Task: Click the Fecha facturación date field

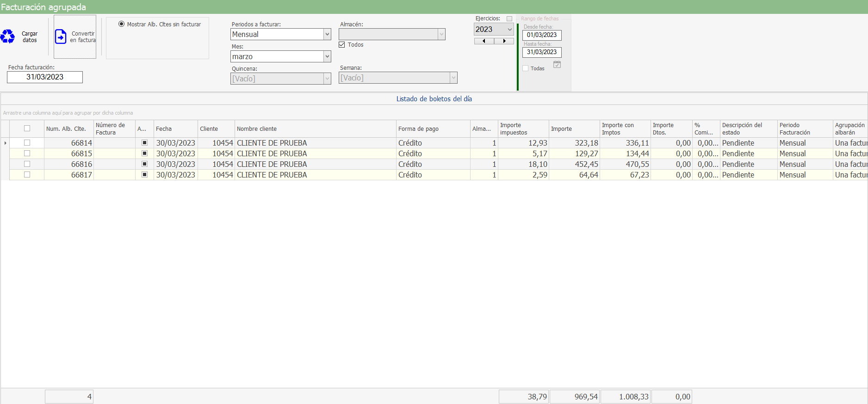Action: [x=45, y=77]
